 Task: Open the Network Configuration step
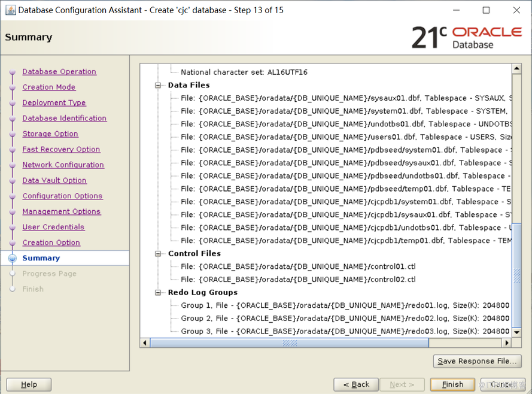63,165
